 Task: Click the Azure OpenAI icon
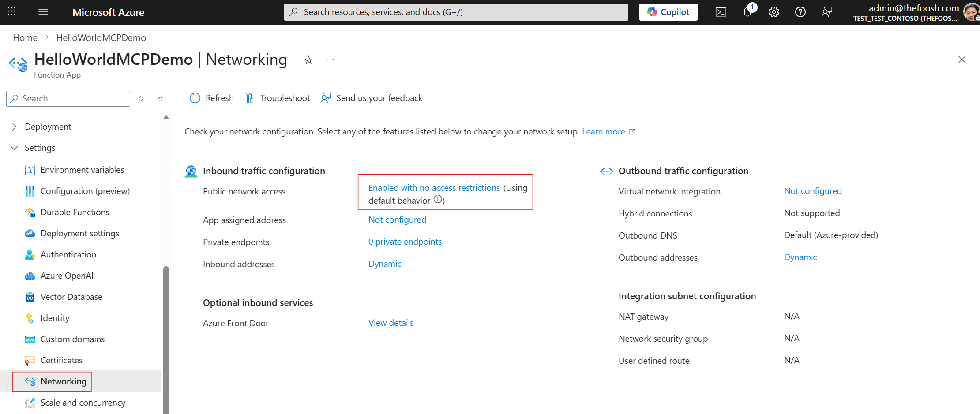click(x=30, y=276)
